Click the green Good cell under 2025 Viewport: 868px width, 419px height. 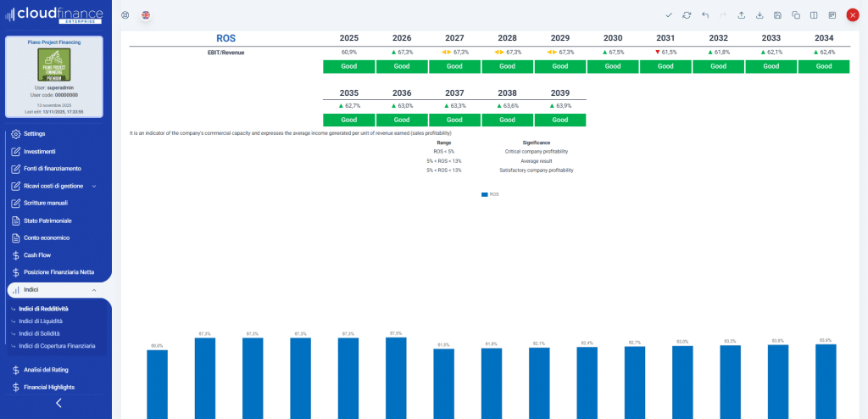[x=348, y=67]
